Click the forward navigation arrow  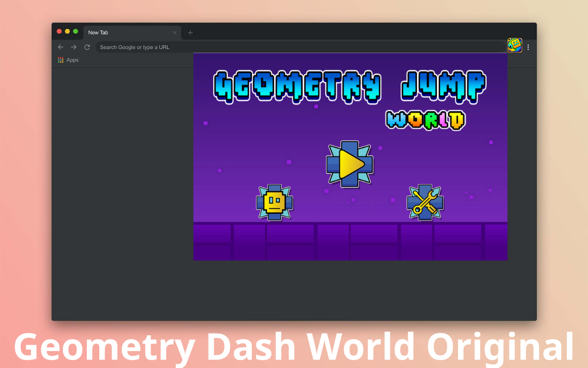point(73,47)
